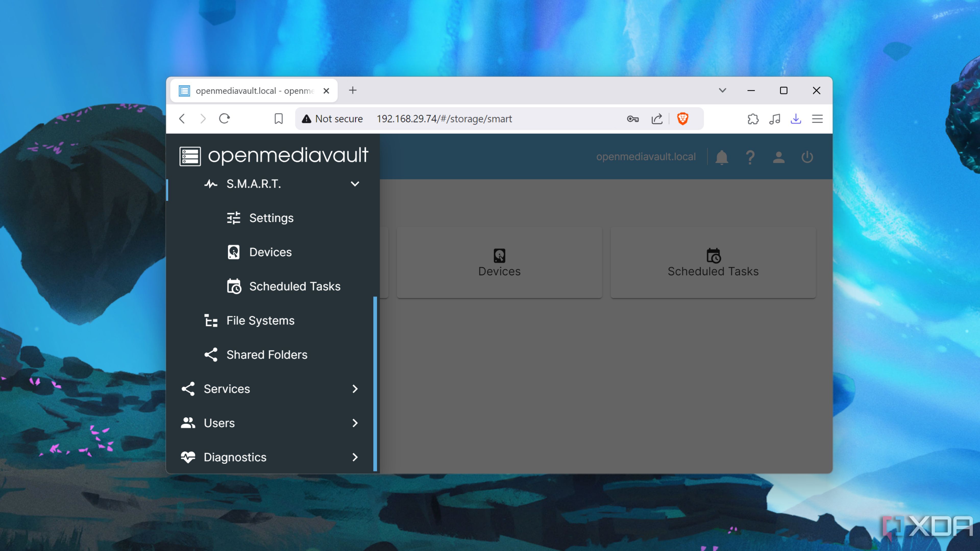Click the Shared Folders share icon
Viewport: 980px width, 551px height.
pos(211,354)
